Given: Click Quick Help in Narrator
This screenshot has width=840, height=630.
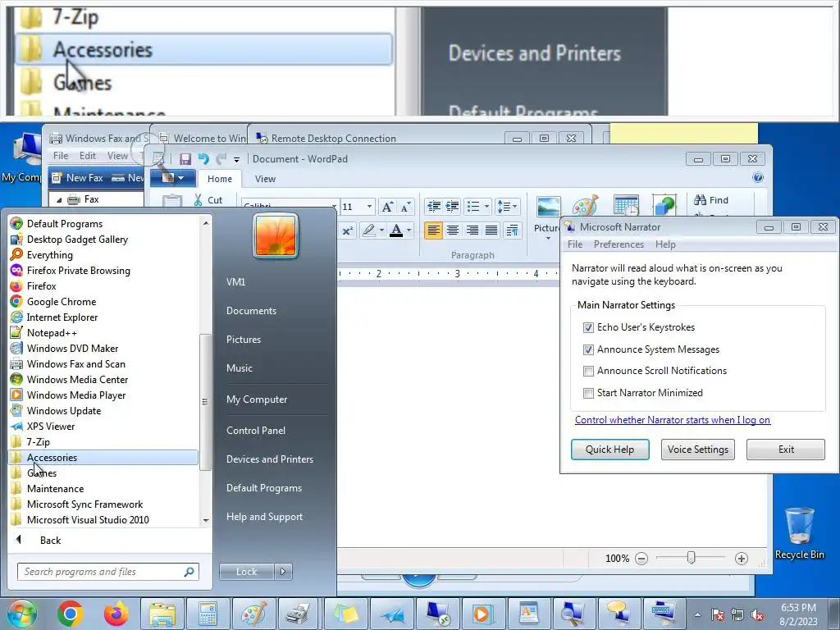Looking at the screenshot, I should coord(609,450).
